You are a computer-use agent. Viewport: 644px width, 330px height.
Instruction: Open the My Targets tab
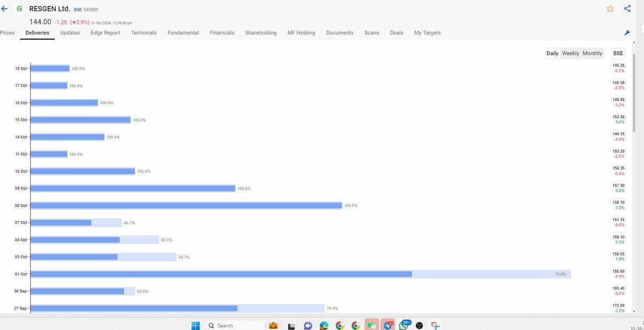[427, 33]
